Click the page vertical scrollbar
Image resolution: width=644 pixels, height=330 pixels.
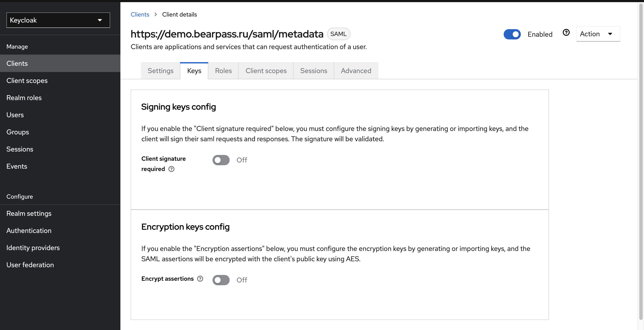pyautogui.click(x=641, y=160)
